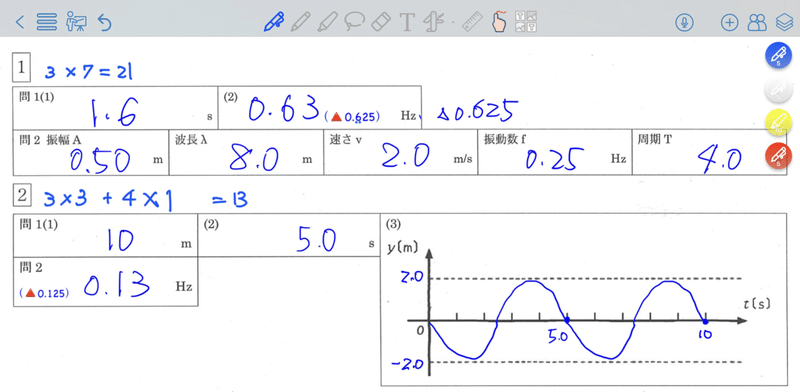Toggle finger touch drawing mode
Screen dimensions: 800x392
coord(499,22)
